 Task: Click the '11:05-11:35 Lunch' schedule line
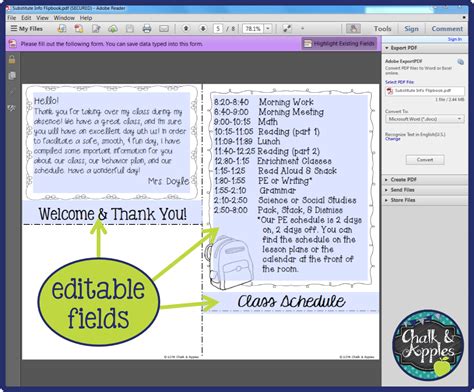247,141
